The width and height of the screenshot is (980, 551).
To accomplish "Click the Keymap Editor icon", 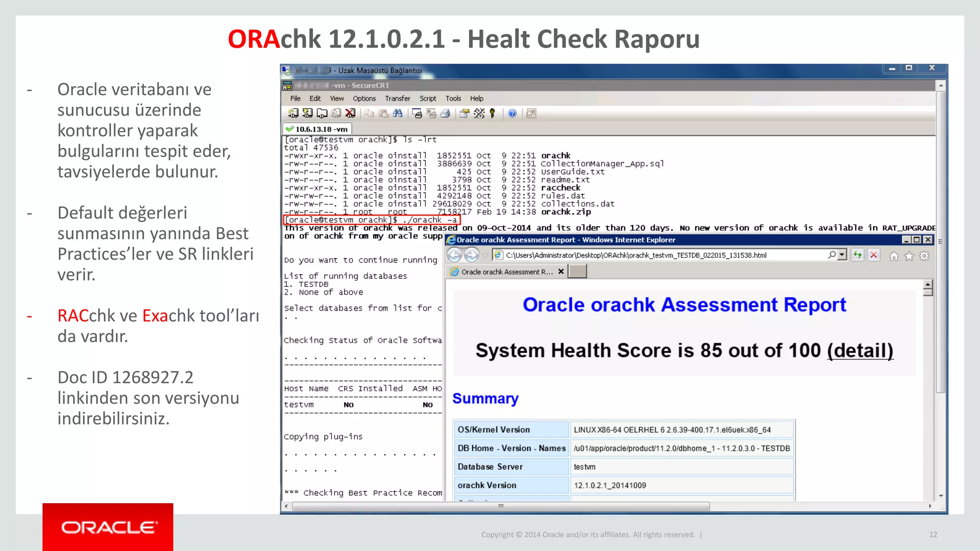I will (x=479, y=113).
